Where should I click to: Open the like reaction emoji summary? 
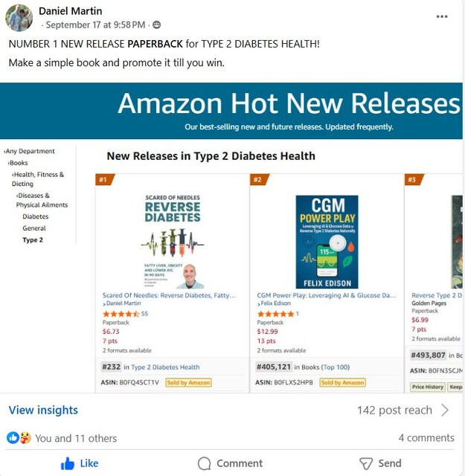[13, 438]
